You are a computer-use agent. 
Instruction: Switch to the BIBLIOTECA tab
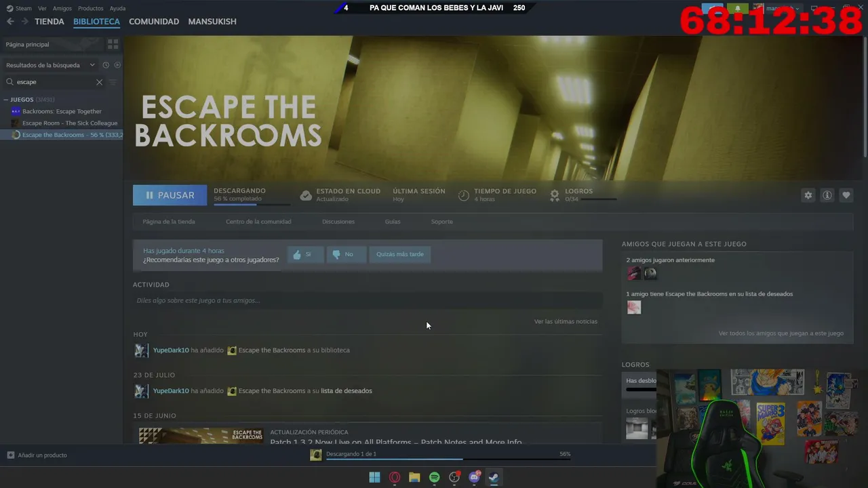pyautogui.click(x=96, y=22)
